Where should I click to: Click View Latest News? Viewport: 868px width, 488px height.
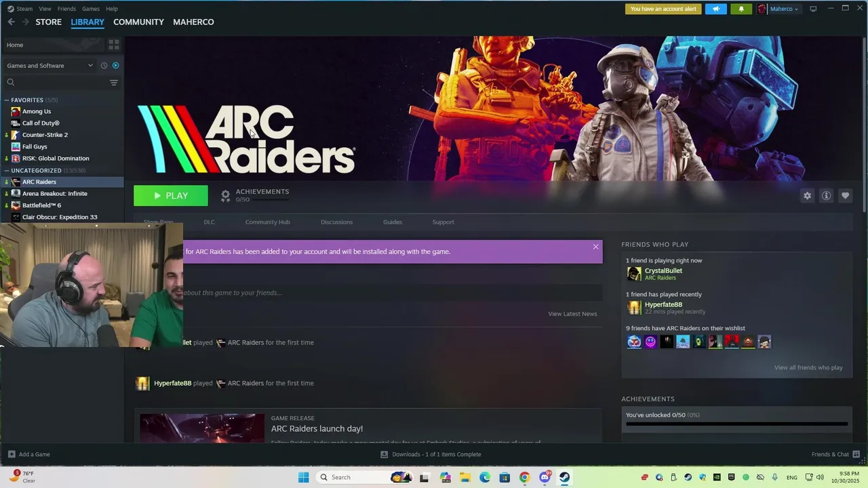click(572, 314)
